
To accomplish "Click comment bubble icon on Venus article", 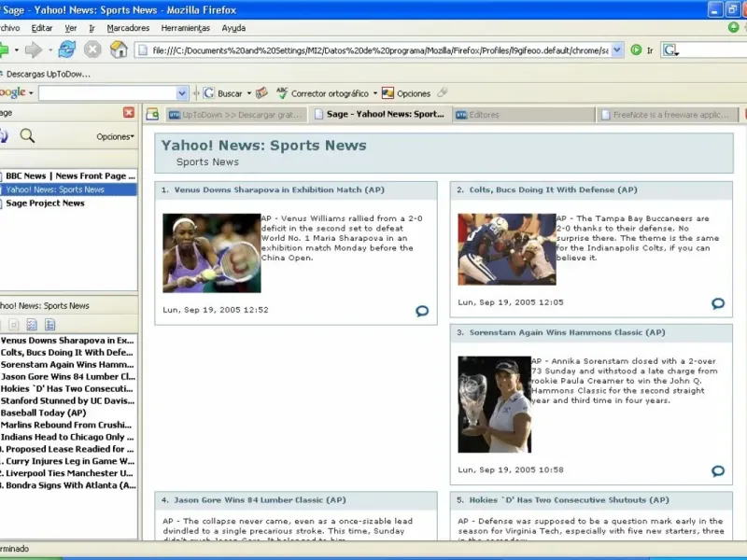I will click(422, 311).
